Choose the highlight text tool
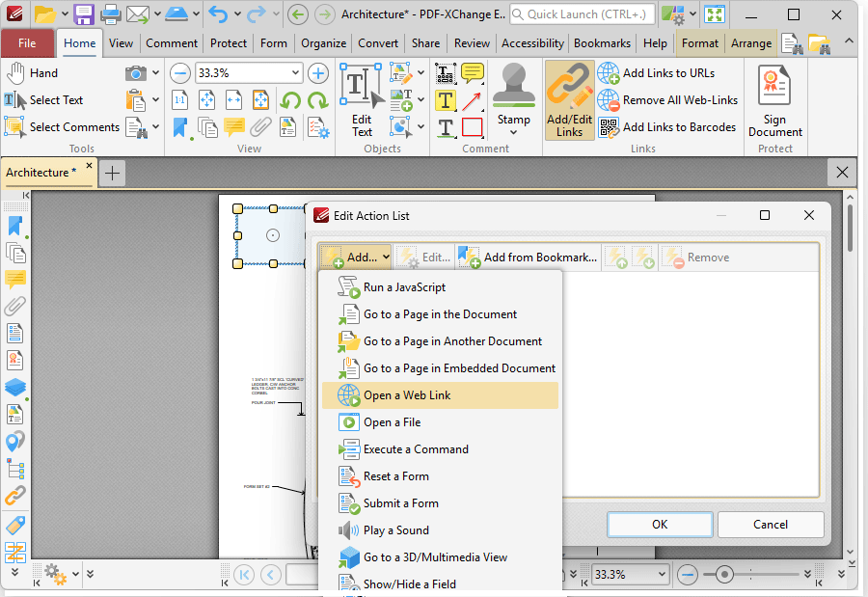The height and width of the screenshot is (597, 868). (x=446, y=100)
